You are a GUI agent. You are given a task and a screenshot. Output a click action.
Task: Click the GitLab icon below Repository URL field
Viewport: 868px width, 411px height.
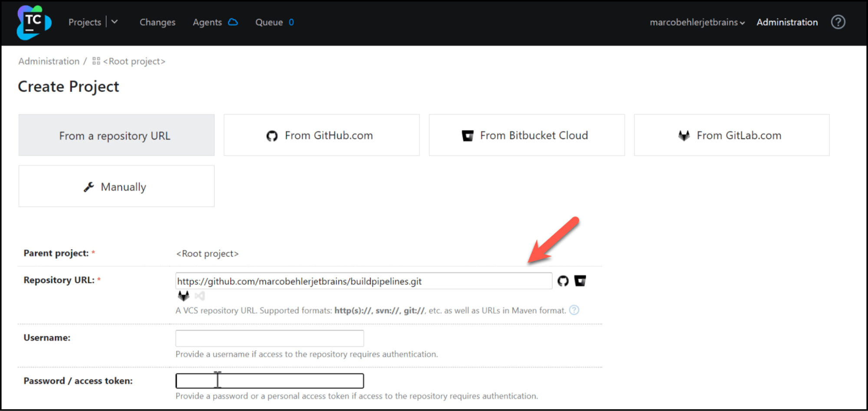(184, 296)
